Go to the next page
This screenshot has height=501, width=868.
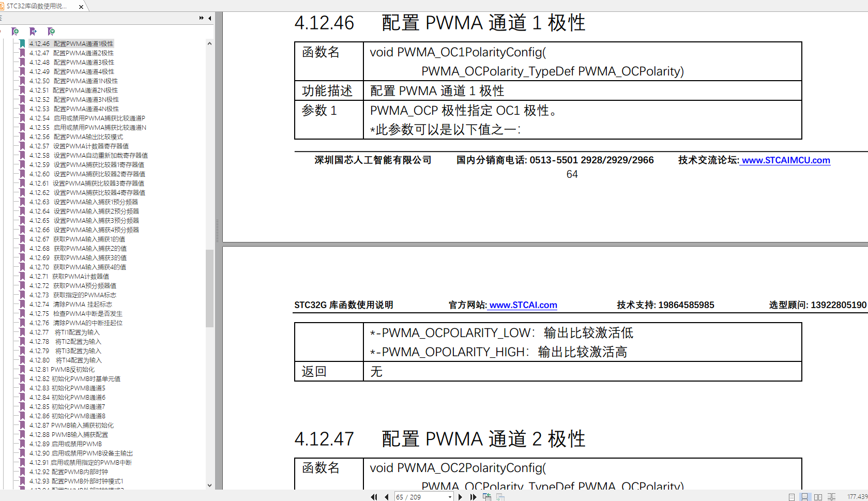click(x=460, y=497)
